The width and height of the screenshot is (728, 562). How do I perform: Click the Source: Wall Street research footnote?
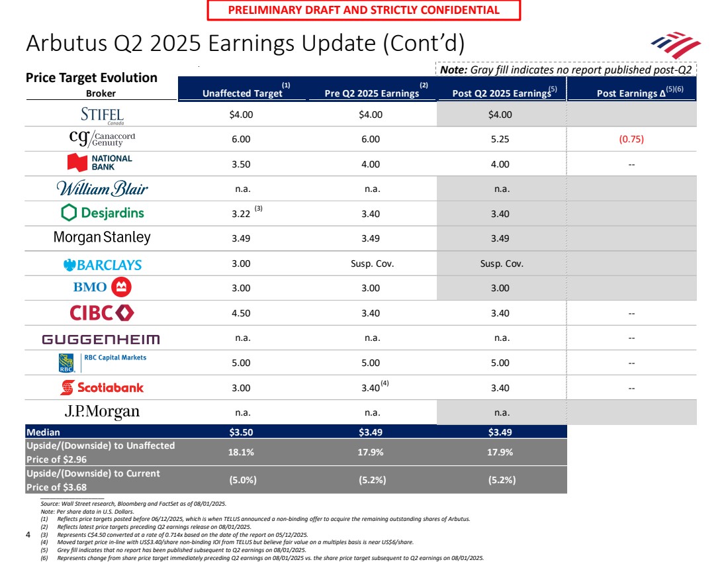[133, 504]
